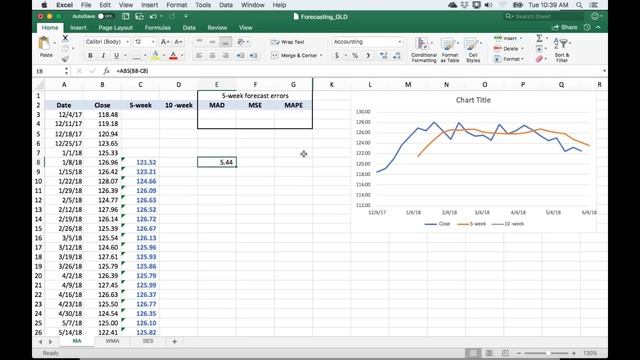640x360 pixels.
Task: Click the text orientation icon
Action: 241,42
